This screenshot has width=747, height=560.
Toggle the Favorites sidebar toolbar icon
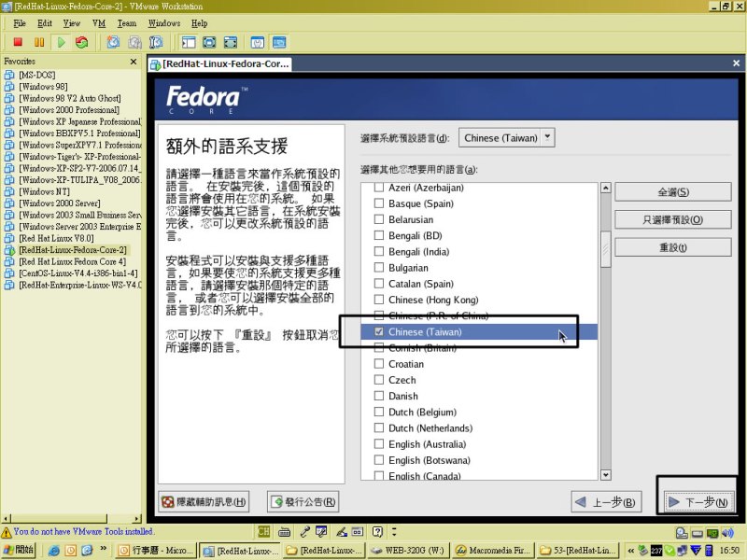(189, 42)
